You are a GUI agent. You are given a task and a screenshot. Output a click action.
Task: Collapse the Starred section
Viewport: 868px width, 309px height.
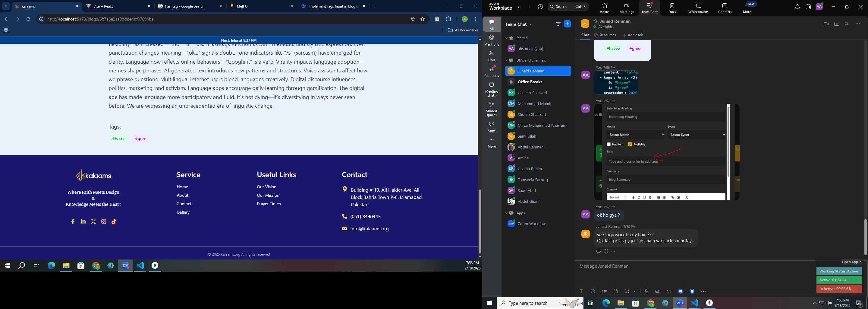pos(506,38)
